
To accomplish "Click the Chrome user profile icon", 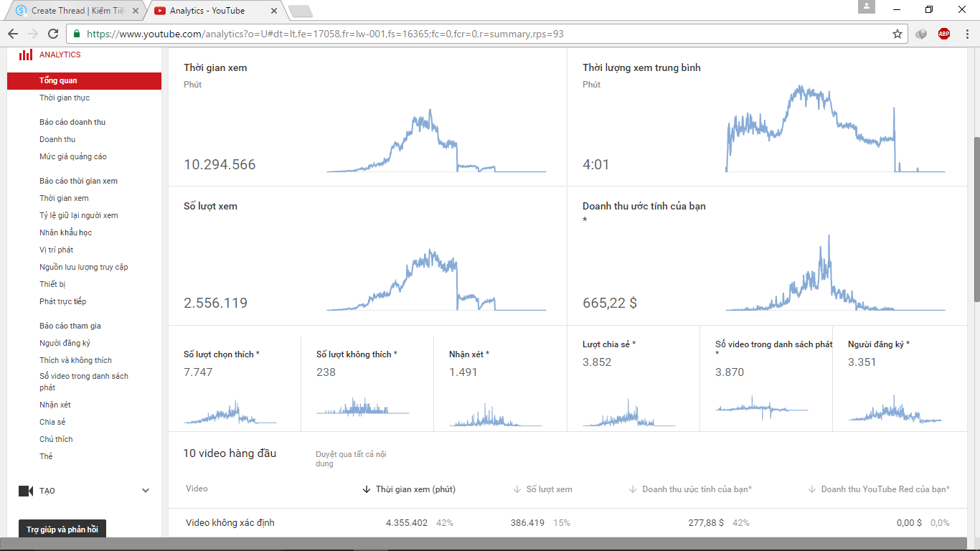I will 867,6.
